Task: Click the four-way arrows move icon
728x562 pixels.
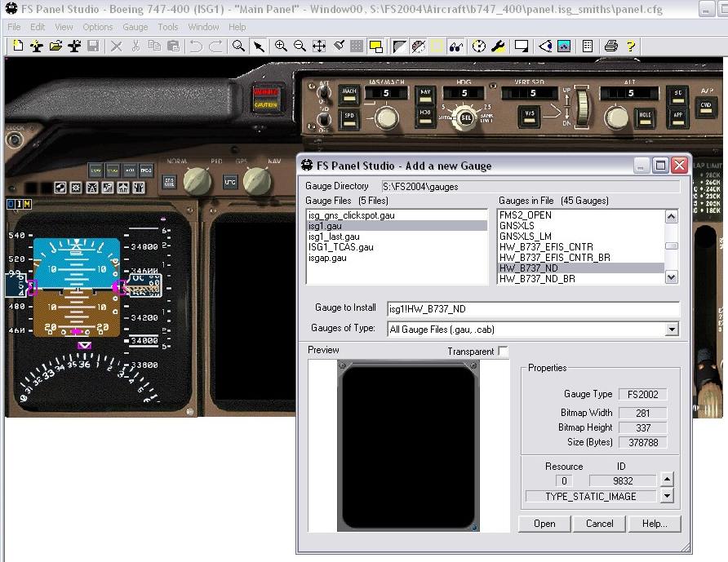Action: 319,46
